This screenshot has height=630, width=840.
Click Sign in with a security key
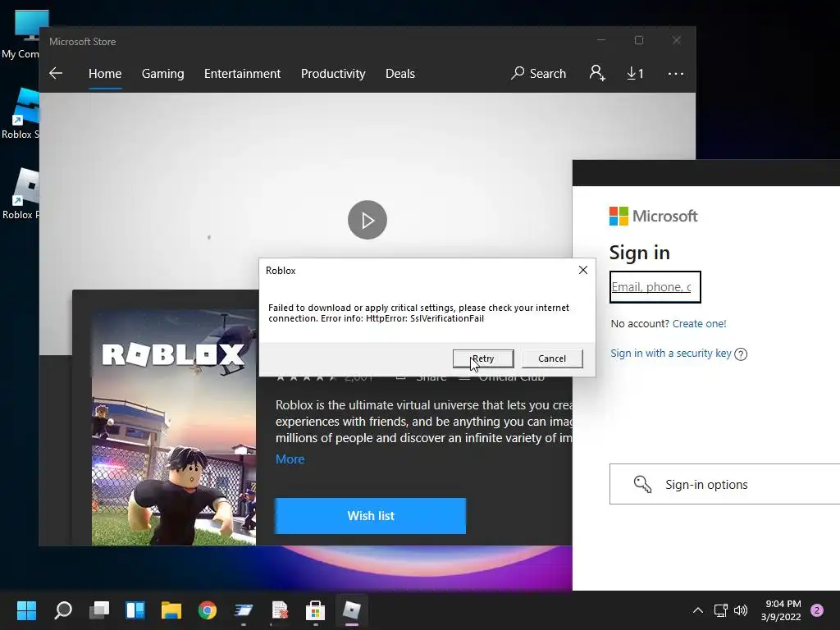pyautogui.click(x=671, y=353)
